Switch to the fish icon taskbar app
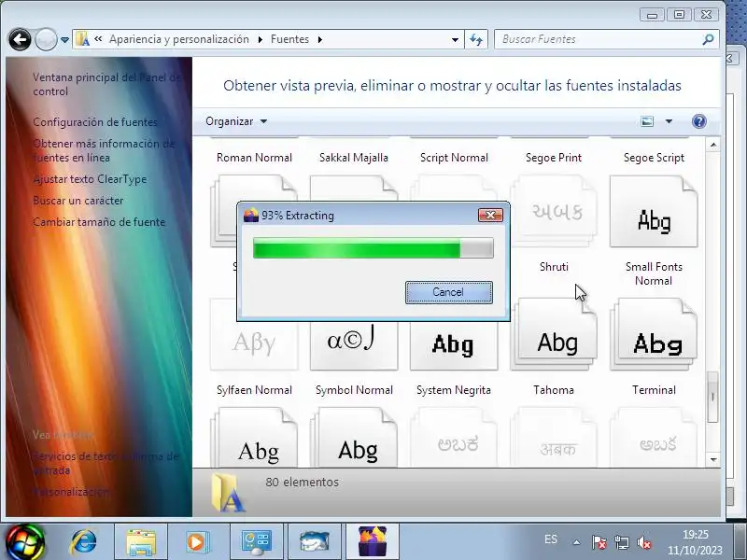The height and width of the screenshot is (560, 747). pyautogui.click(x=315, y=542)
